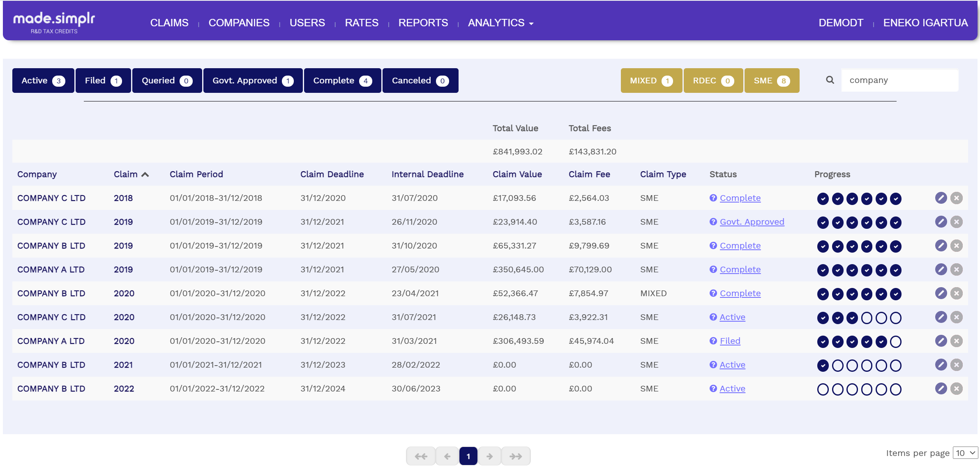The height and width of the screenshot is (472, 980).
Task: Click the made.simplr logo
Action: (x=54, y=21)
